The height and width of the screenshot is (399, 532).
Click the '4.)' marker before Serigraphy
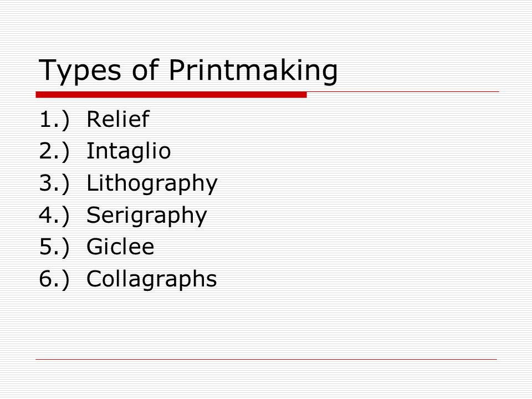point(54,215)
